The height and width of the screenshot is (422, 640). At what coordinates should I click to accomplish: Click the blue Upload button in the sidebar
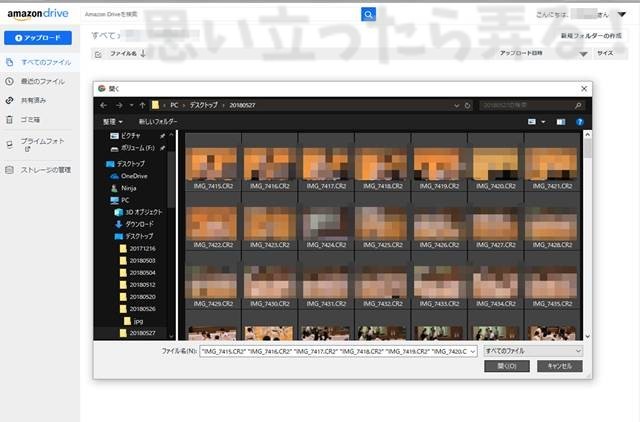[38, 38]
